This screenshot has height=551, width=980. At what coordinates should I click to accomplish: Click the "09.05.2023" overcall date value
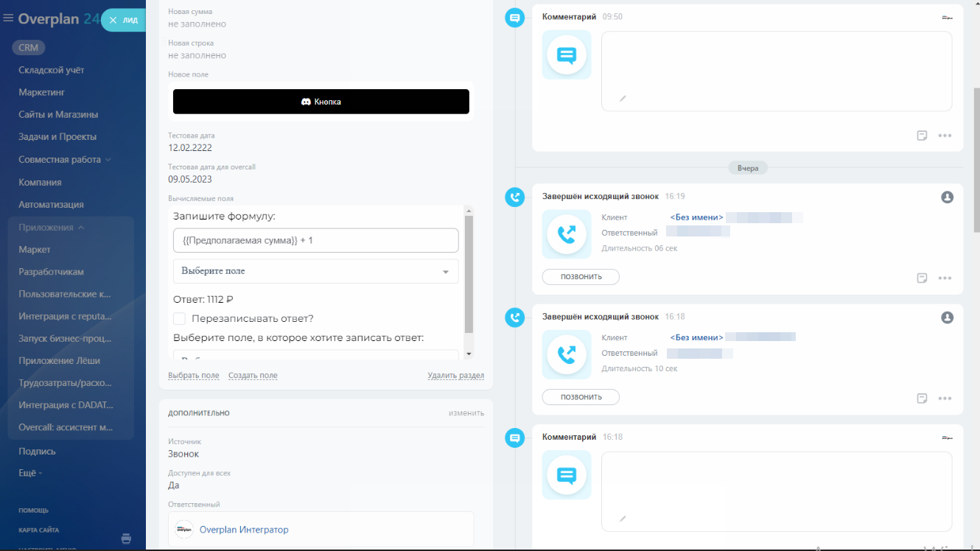tap(190, 179)
